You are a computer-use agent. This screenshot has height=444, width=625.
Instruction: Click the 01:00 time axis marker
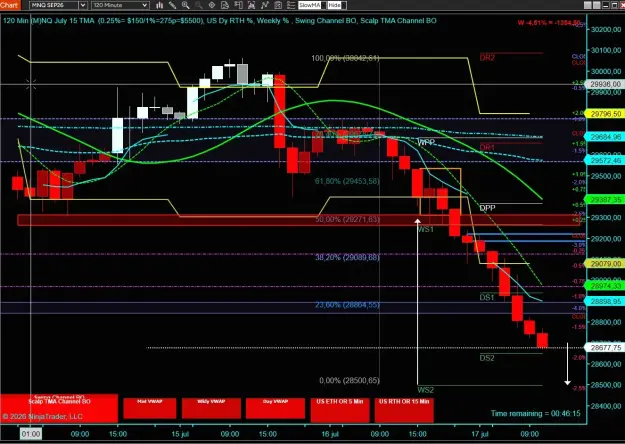(31, 434)
